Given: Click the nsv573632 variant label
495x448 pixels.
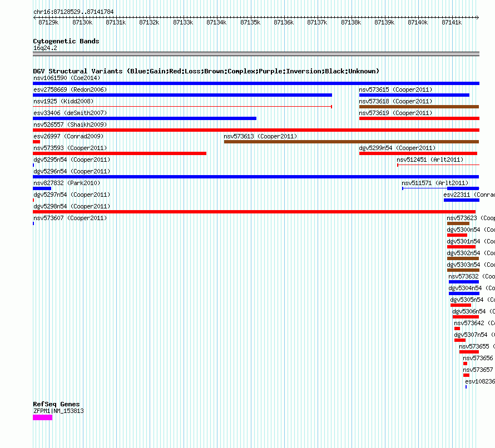Looking at the screenshot, I should pos(472,276).
